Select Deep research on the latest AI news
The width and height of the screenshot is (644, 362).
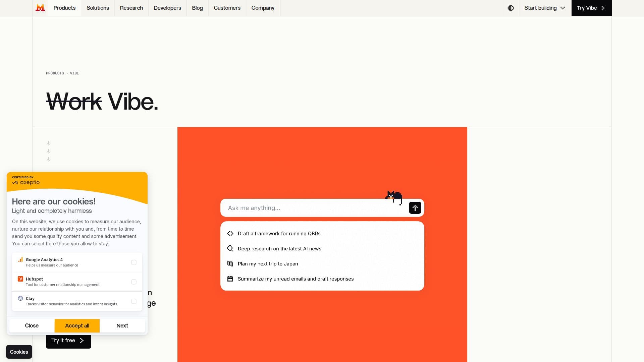tap(322, 249)
